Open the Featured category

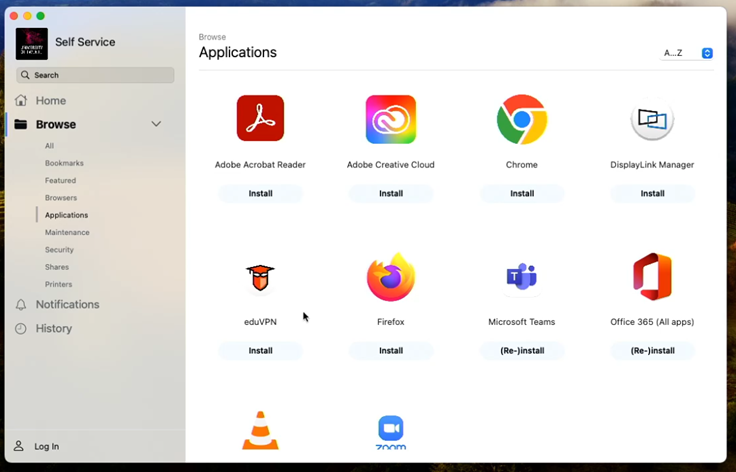pos(60,181)
